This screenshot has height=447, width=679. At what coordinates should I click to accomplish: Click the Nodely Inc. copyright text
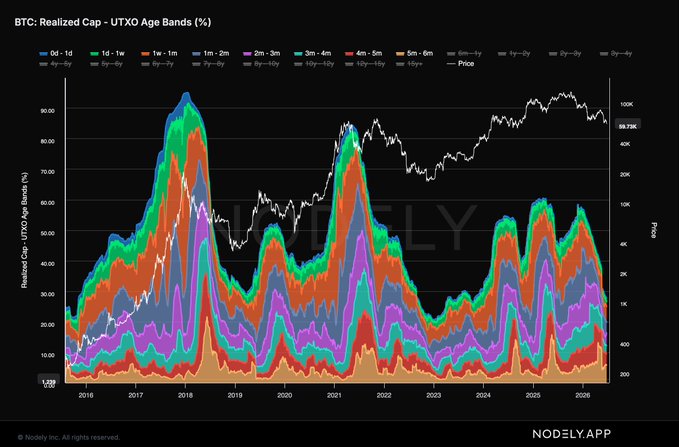pos(69,437)
